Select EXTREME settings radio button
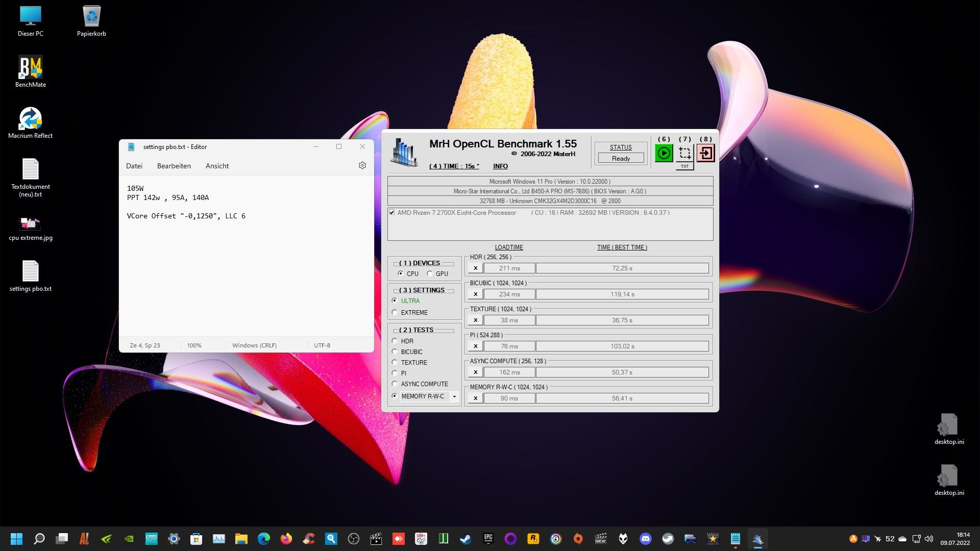This screenshot has width=980, height=551. point(395,313)
